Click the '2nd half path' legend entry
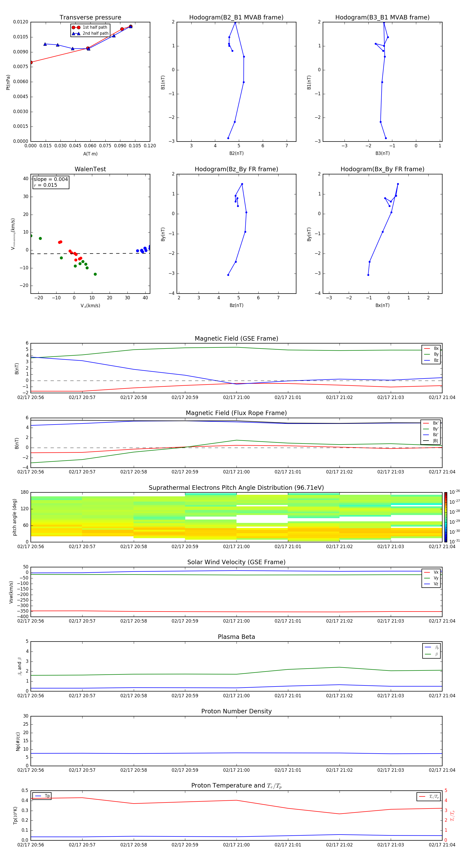The width and height of the screenshot is (473, 868). point(90,33)
